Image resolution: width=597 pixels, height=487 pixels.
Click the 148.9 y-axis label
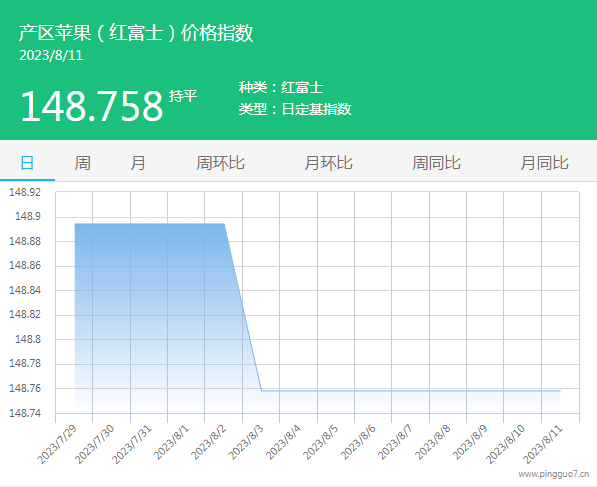(x=27, y=216)
